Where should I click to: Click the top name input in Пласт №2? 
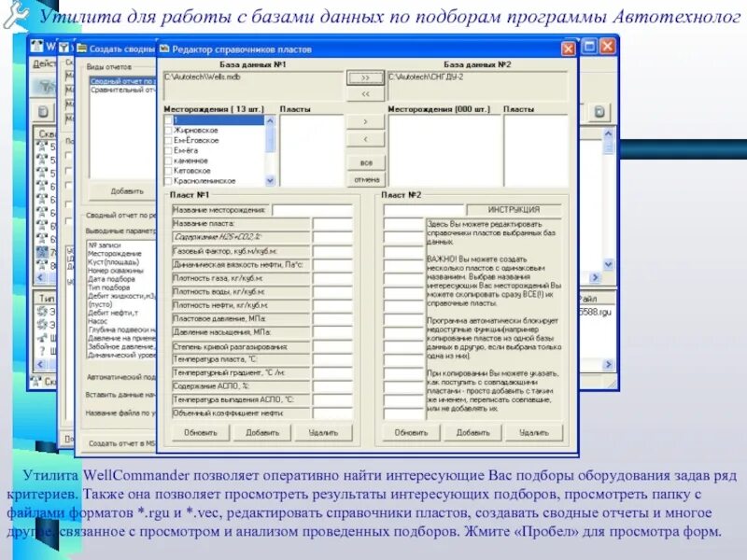(x=424, y=210)
